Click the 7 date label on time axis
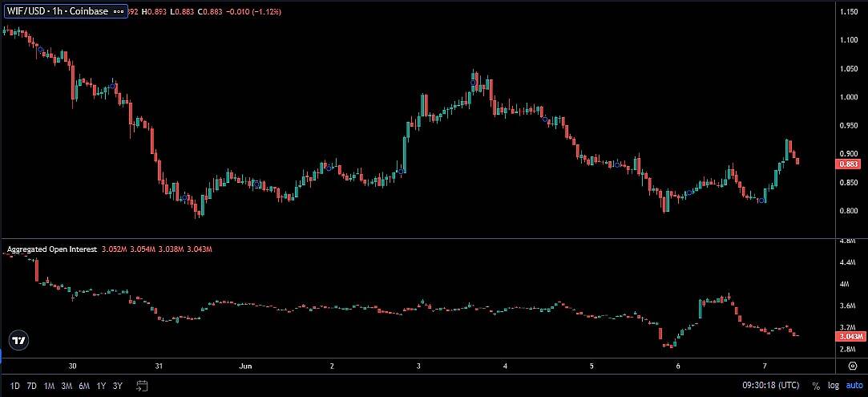The width and height of the screenshot is (868, 397). 765,366
